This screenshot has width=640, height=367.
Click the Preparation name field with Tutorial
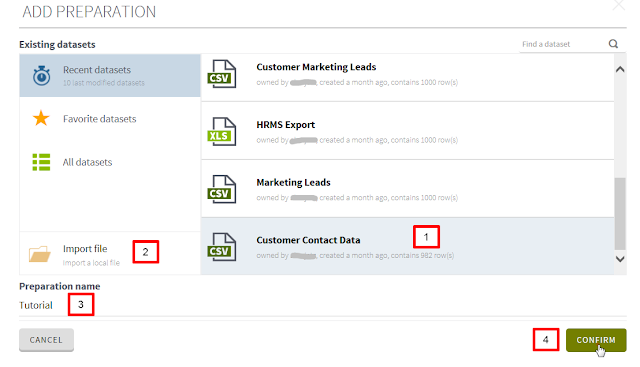pos(322,305)
